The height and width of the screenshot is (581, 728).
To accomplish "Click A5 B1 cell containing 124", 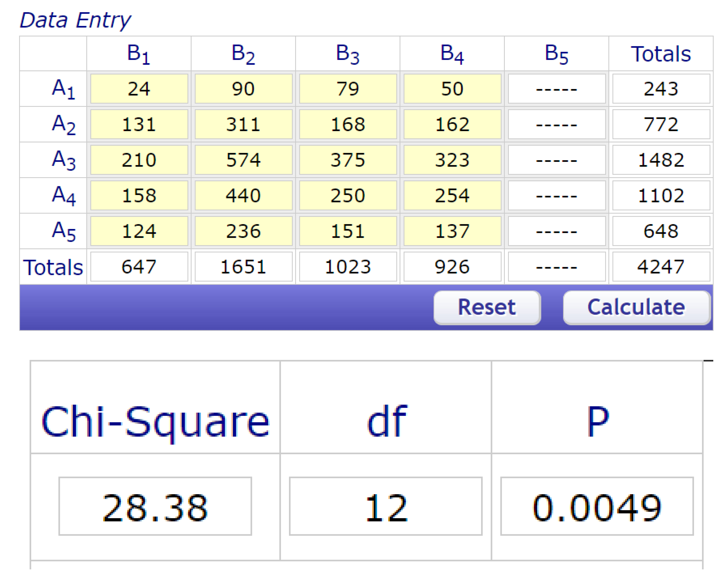I will coord(139,231).
